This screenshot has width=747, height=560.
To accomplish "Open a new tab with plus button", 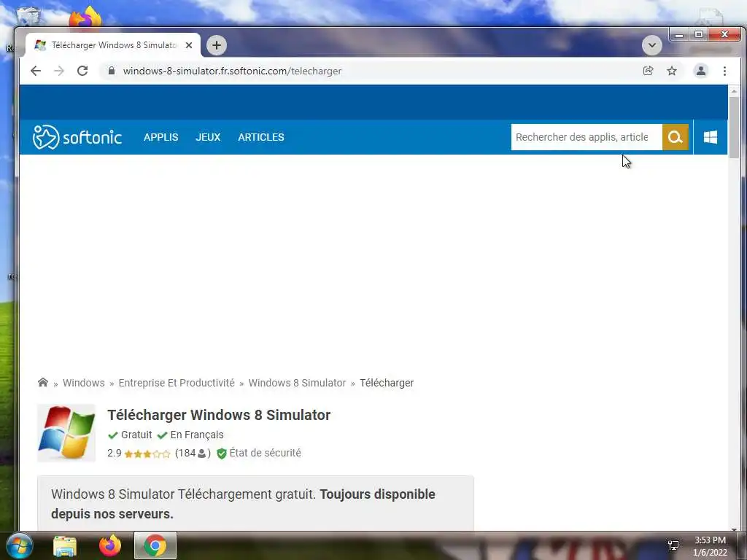I will (216, 45).
